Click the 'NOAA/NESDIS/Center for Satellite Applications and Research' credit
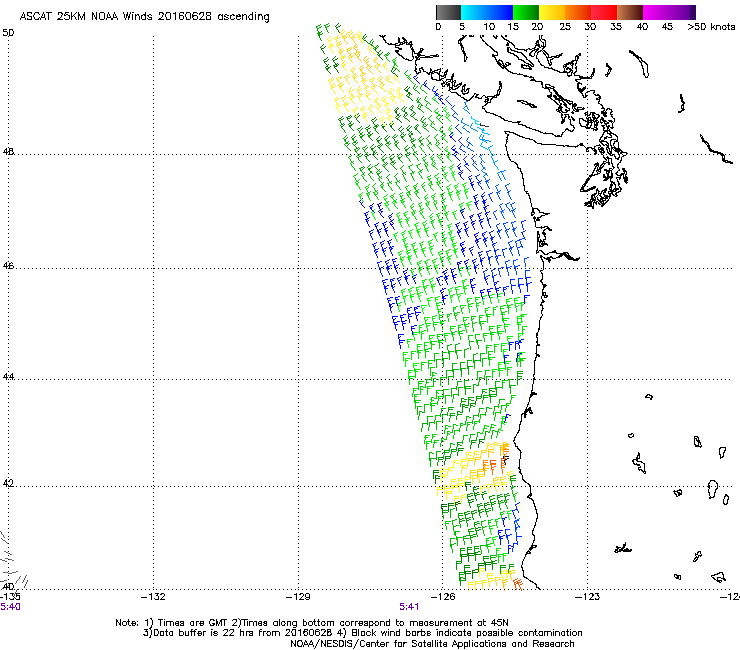The image size is (740, 650). point(432,644)
